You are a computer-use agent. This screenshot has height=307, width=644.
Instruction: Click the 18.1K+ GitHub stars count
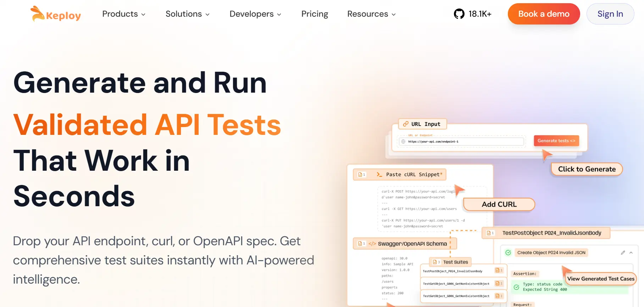point(480,14)
